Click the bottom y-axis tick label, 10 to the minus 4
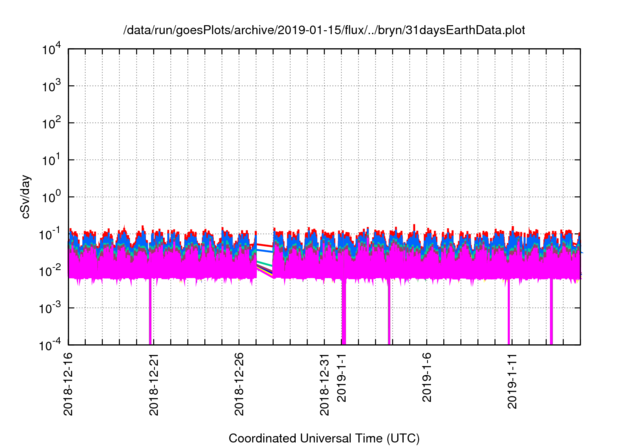The height and width of the screenshot is (448, 640). tap(50, 346)
